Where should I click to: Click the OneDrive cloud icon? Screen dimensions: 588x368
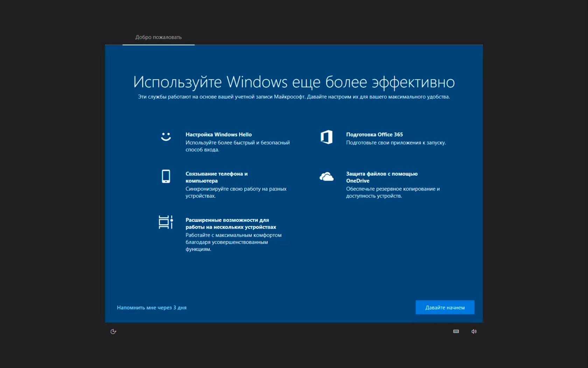point(327,176)
